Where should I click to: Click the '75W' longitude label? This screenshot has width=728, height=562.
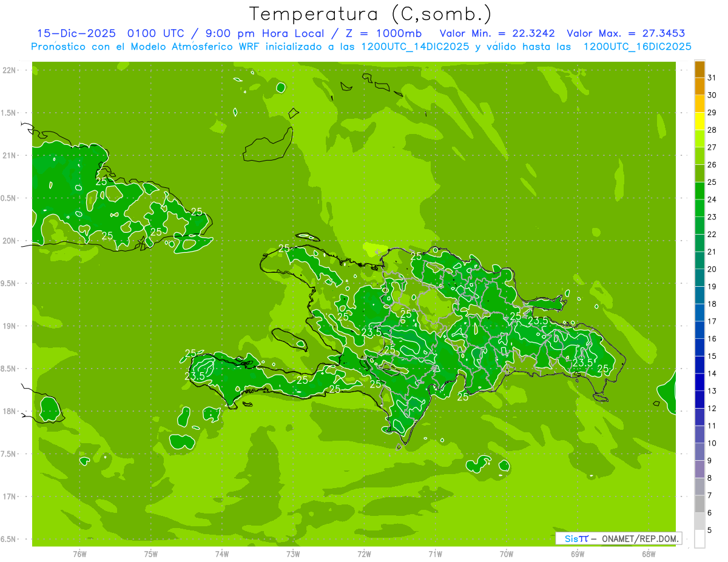click(x=151, y=554)
